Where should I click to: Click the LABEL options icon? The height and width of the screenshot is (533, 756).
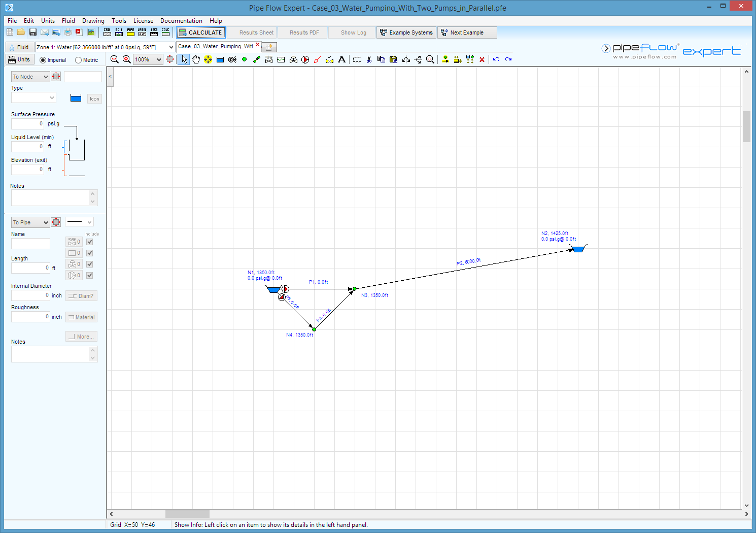tap(142, 32)
